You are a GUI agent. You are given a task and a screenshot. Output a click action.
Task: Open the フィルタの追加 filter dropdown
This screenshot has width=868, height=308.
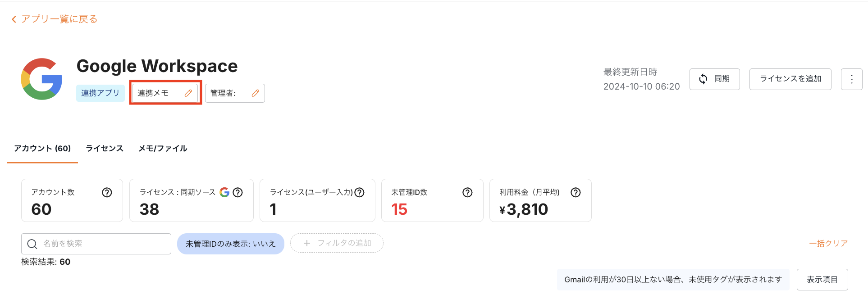337,243
